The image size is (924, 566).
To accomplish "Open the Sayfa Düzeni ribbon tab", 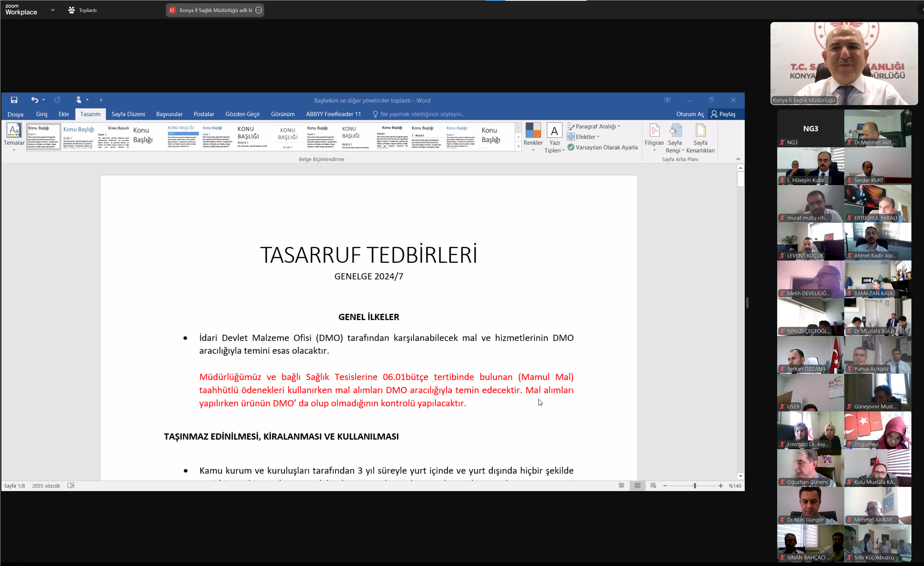I will (128, 114).
